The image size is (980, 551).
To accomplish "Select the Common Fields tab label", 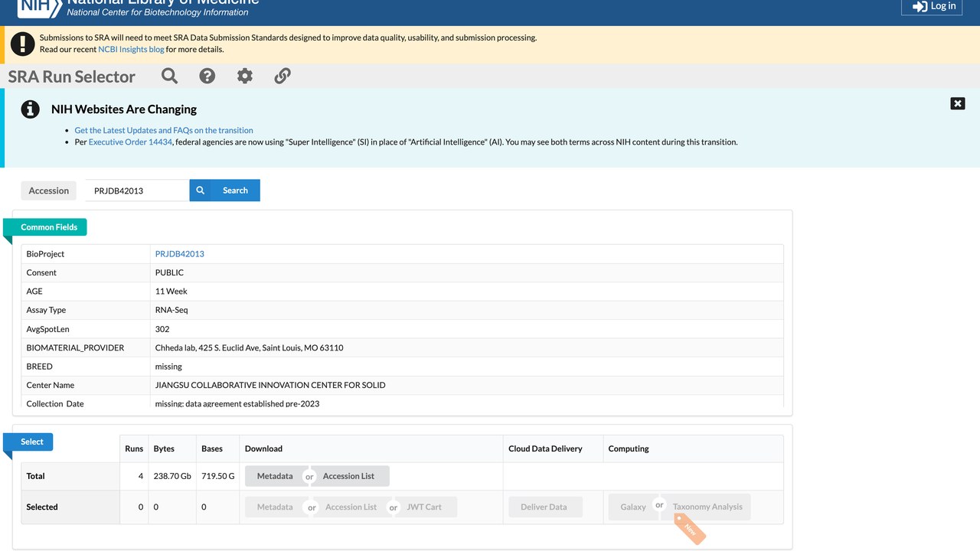I will pyautogui.click(x=49, y=227).
